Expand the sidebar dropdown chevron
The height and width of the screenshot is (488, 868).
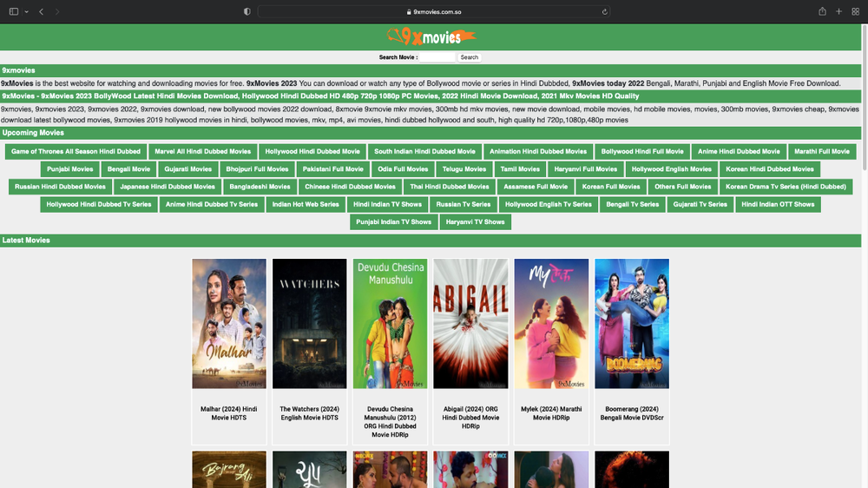tap(27, 11)
